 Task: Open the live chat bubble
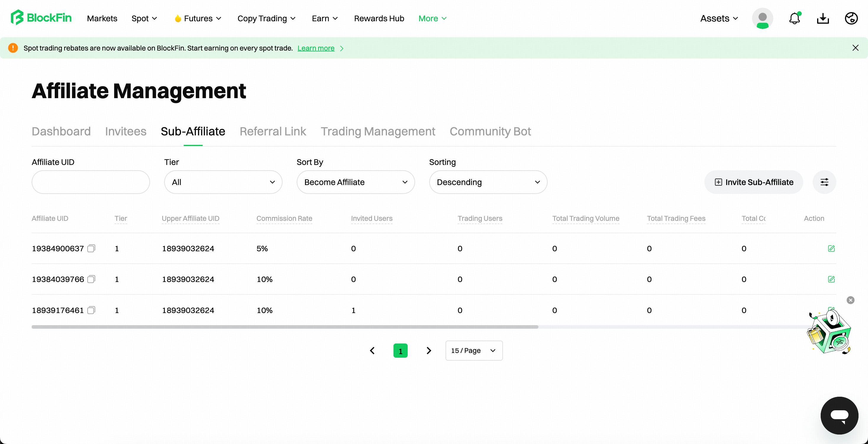click(839, 415)
